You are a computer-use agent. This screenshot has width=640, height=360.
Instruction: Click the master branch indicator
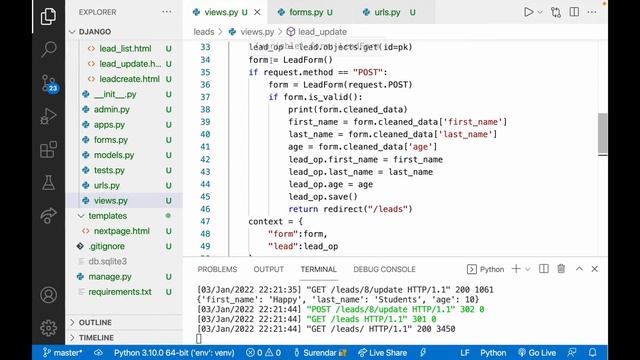click(x=62, y=353)
